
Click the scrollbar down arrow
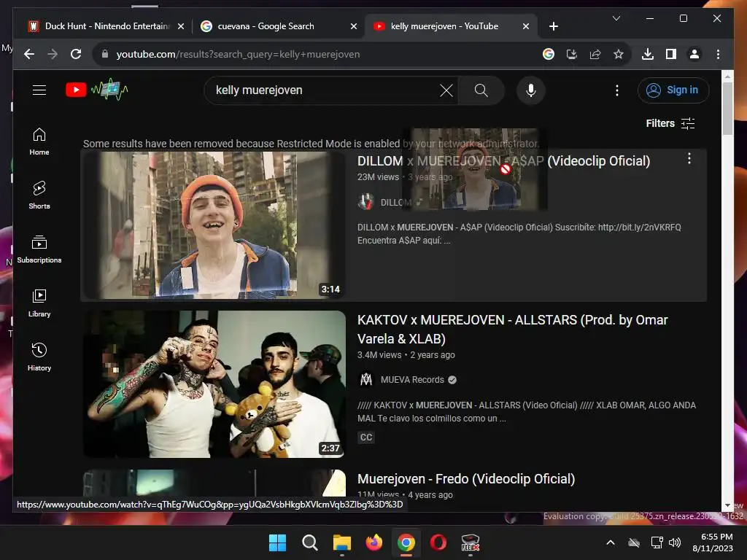click(x=727, y=505)
